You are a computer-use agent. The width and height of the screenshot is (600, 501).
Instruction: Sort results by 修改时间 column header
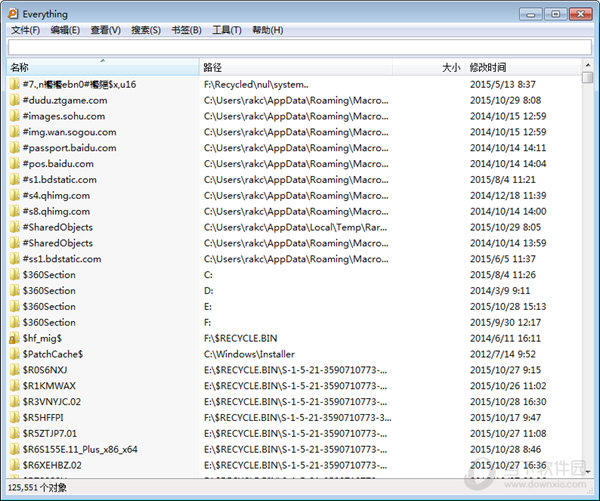pyautogui.click(x=520, y=67)
